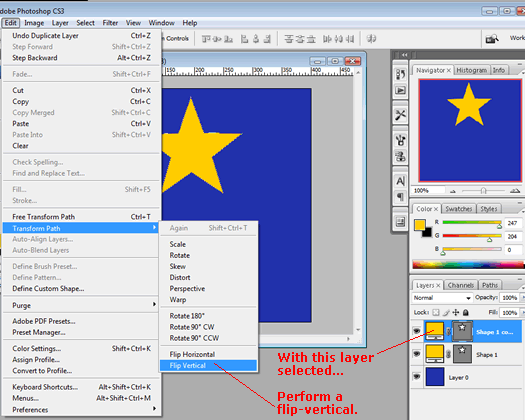Open Color Settings… entry
The image size is (525, 420).
point(81,348)
